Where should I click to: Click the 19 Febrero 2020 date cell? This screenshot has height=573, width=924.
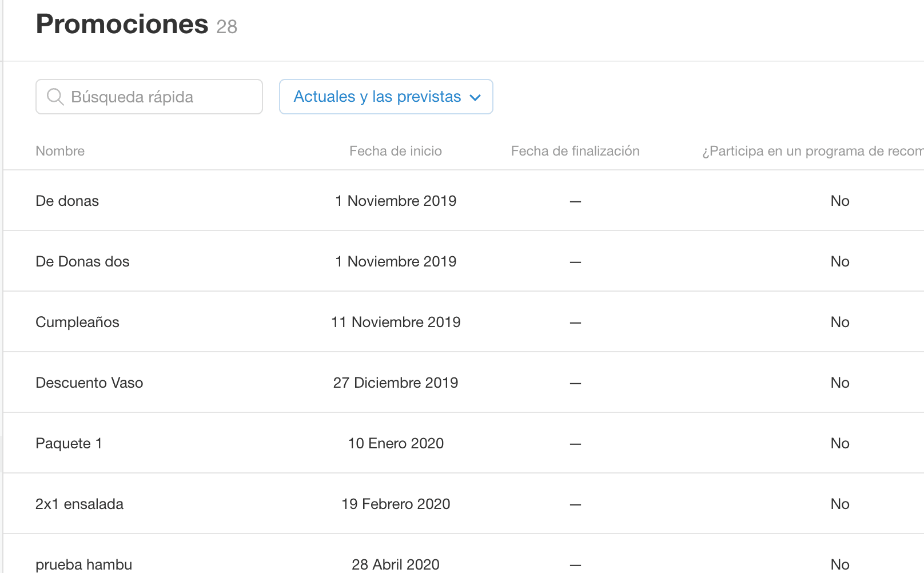point(396,504)
